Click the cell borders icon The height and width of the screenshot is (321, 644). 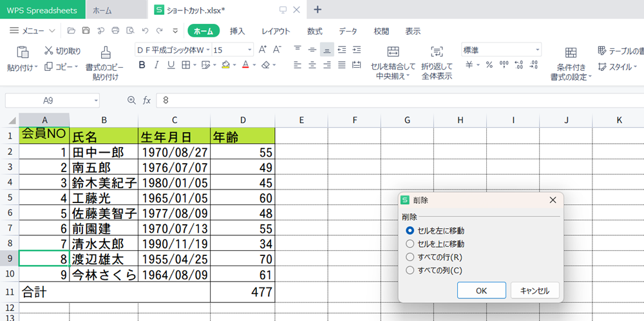[x=185, y=65]
